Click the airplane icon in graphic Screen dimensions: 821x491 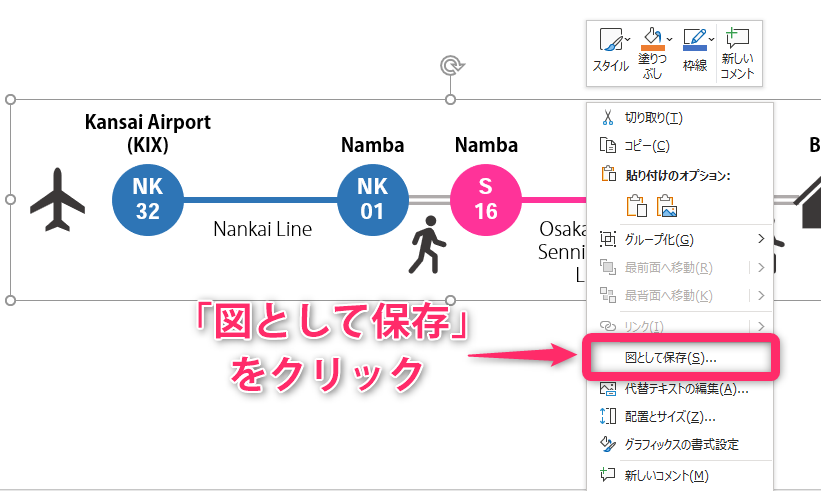[x=58, y=199]
